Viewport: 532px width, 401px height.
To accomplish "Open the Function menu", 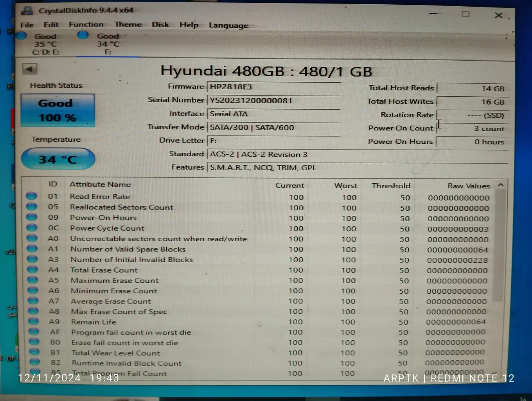I will pos(86,24).
